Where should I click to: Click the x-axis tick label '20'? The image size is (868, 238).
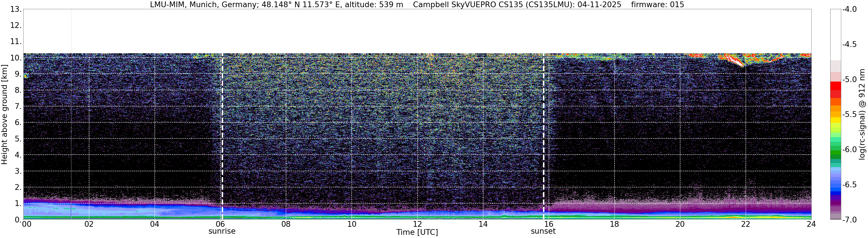(680, 224)
